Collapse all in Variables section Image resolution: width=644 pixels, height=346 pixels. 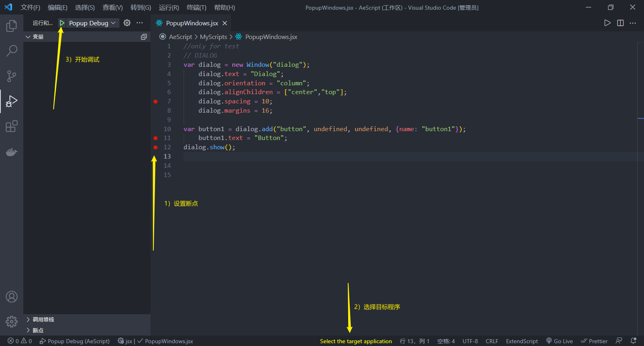point(144,37)
